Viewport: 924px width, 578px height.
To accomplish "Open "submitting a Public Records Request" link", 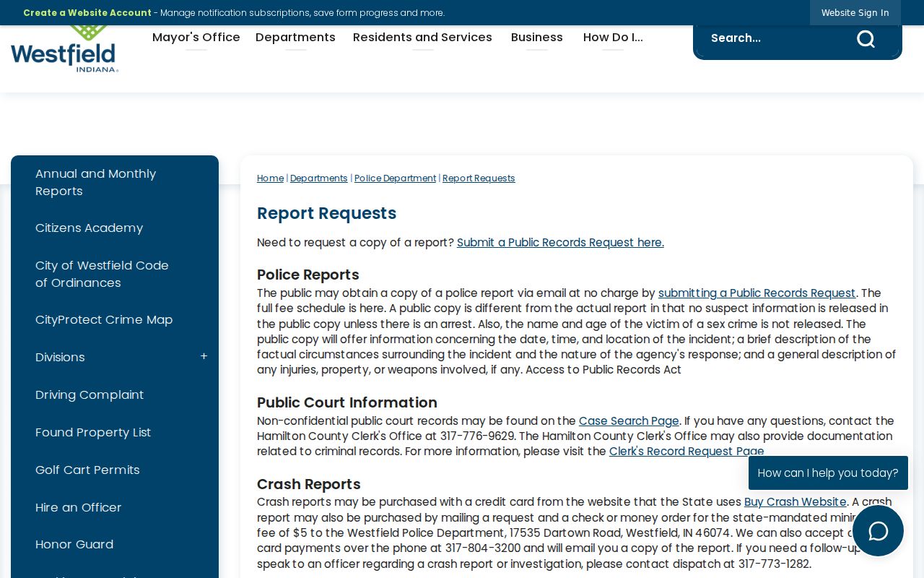I will point(757,293).
